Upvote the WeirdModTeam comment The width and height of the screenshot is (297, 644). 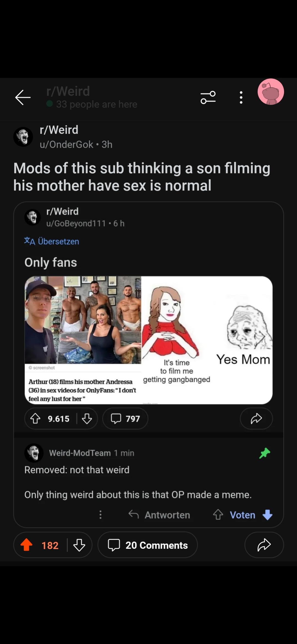coord(218,515)
